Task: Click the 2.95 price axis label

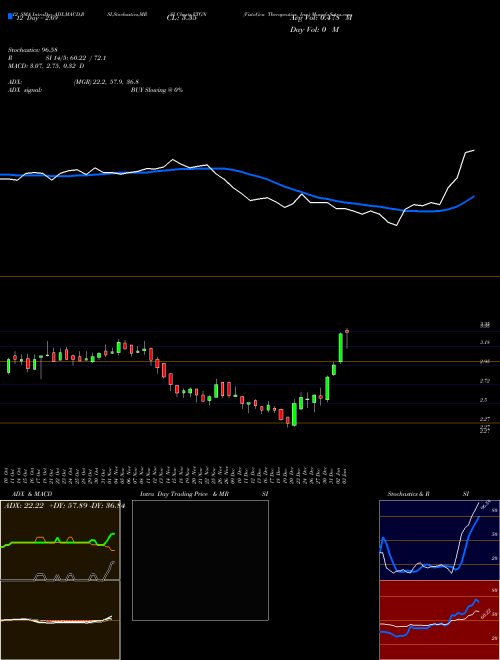Action: point(485,362)
